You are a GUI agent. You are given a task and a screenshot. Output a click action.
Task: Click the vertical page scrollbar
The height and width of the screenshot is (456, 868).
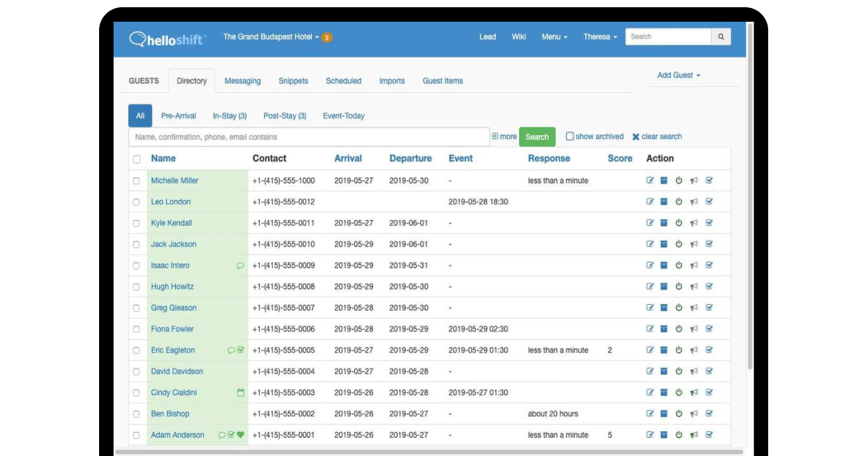pos(750,195)
